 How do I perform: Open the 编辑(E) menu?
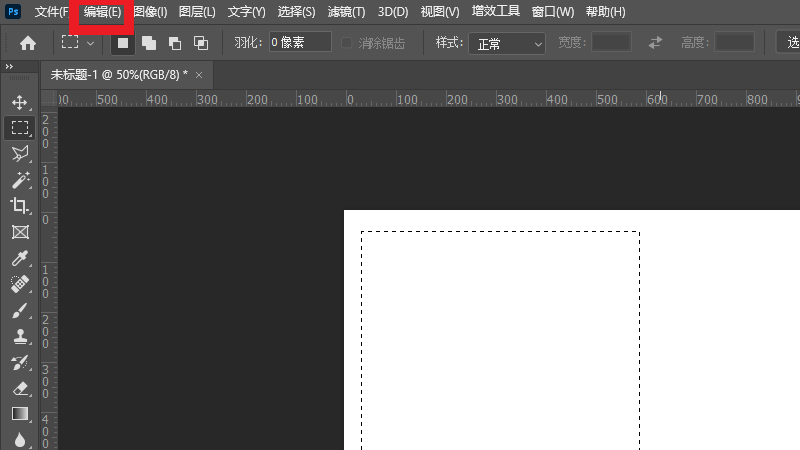[x=102, y=12]
